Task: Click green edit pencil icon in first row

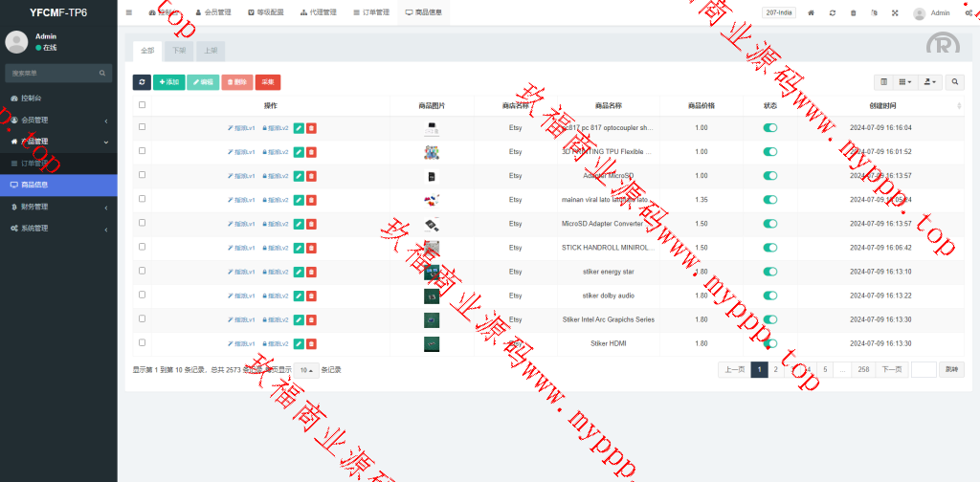Action: pos(299,127)
